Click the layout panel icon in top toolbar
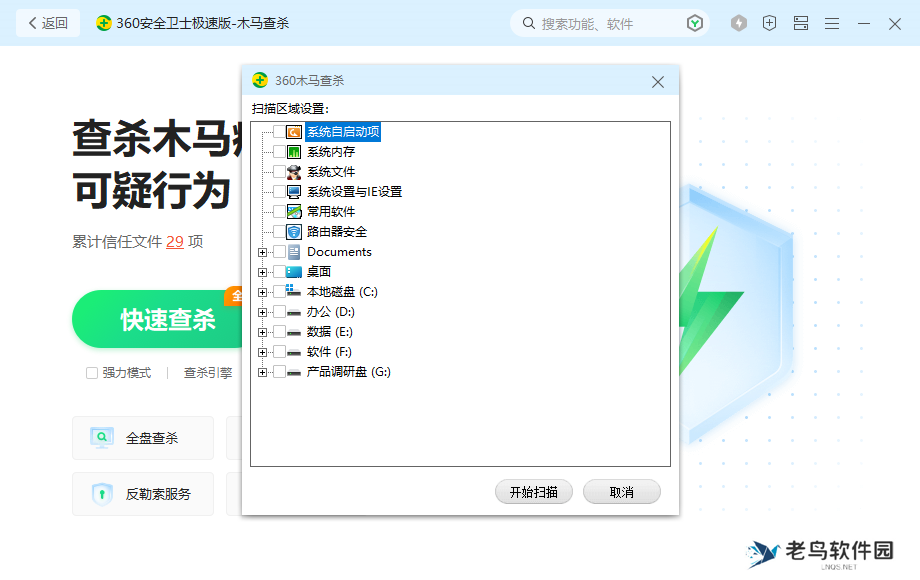This screenshot has height=580, width=920. pos(801,23)
